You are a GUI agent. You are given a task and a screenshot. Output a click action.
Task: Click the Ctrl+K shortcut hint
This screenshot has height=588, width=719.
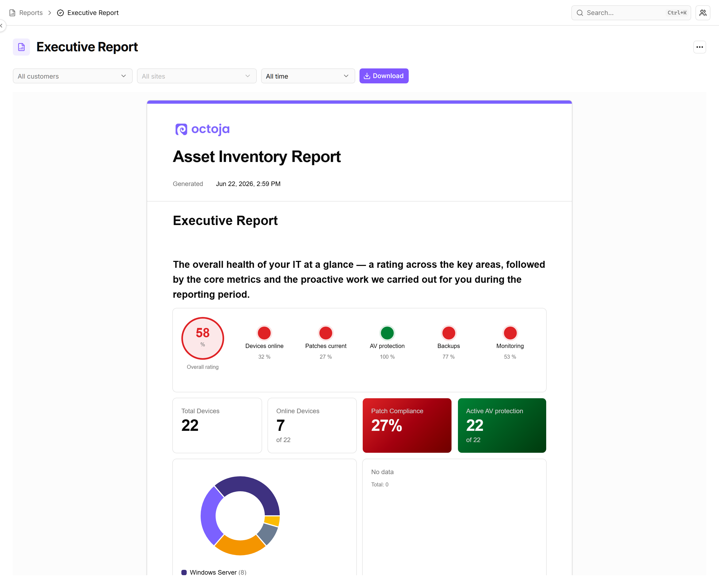pos(677,13)
